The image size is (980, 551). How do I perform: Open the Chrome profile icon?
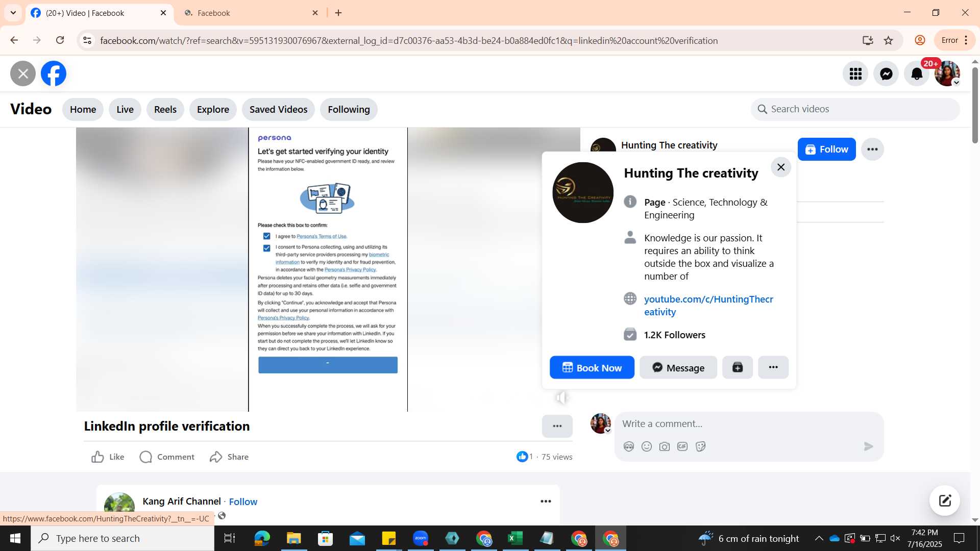coord(920,40)
